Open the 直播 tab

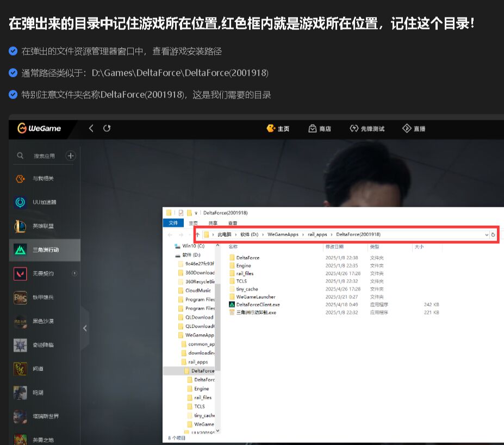click(414, 128)
